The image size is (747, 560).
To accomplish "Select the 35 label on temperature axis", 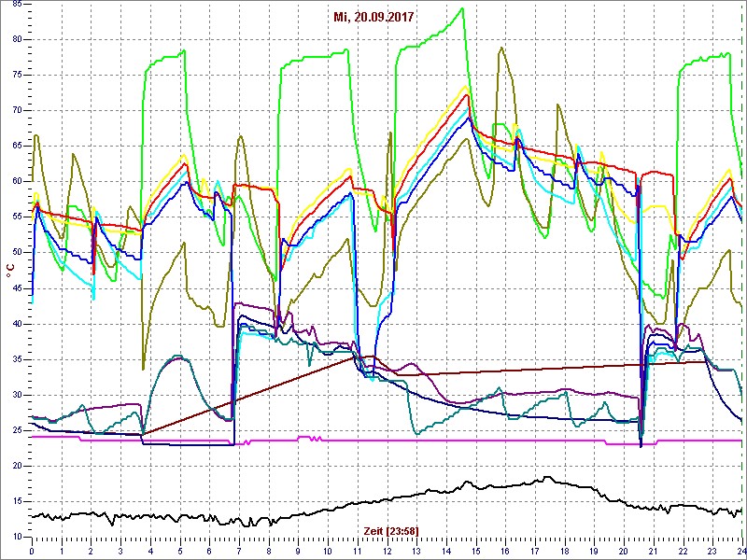I will [x=16, y=359].
